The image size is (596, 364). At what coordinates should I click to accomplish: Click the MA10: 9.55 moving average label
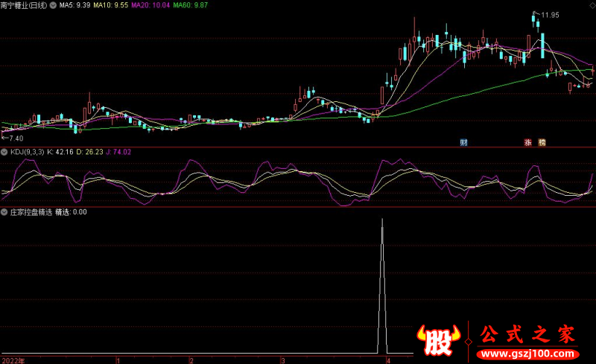tap(111, 4)
